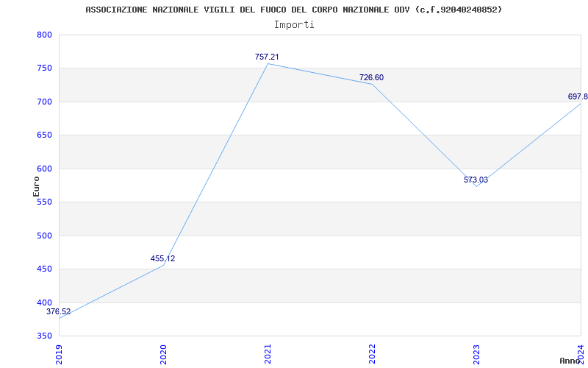Select the 757.21 data label

(267, 57)
